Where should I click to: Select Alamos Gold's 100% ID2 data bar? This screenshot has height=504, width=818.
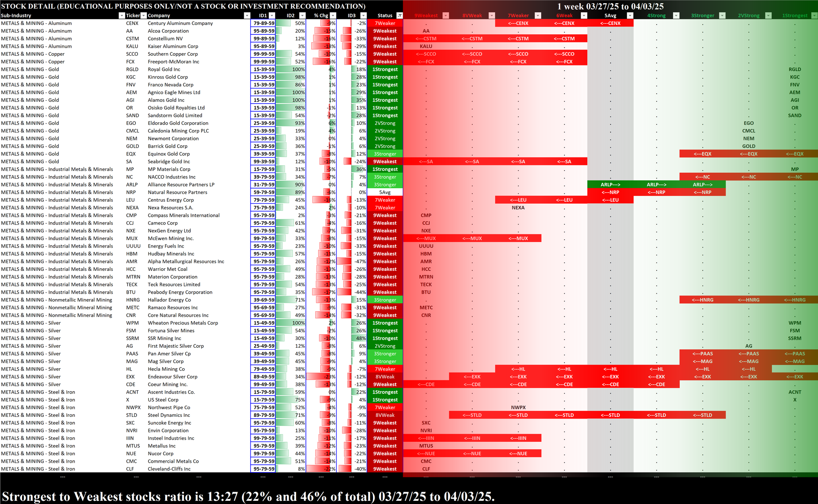pyautogui.click(x=291, y=100)
